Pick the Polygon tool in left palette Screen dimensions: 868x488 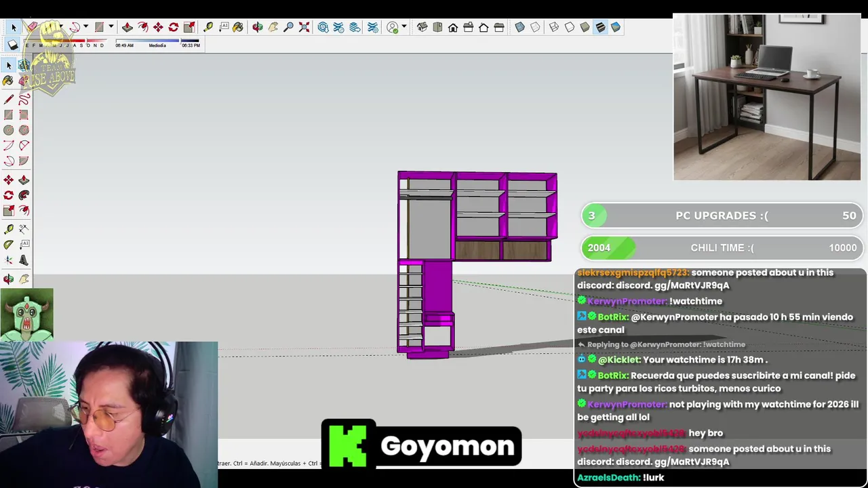(x=24, y=130)
